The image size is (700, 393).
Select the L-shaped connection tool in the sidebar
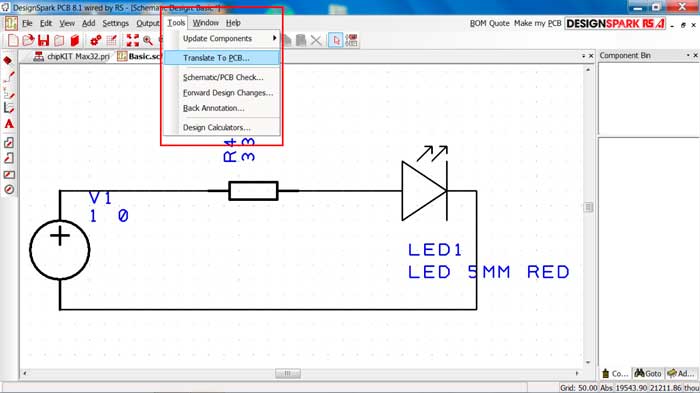click(9, 108)
